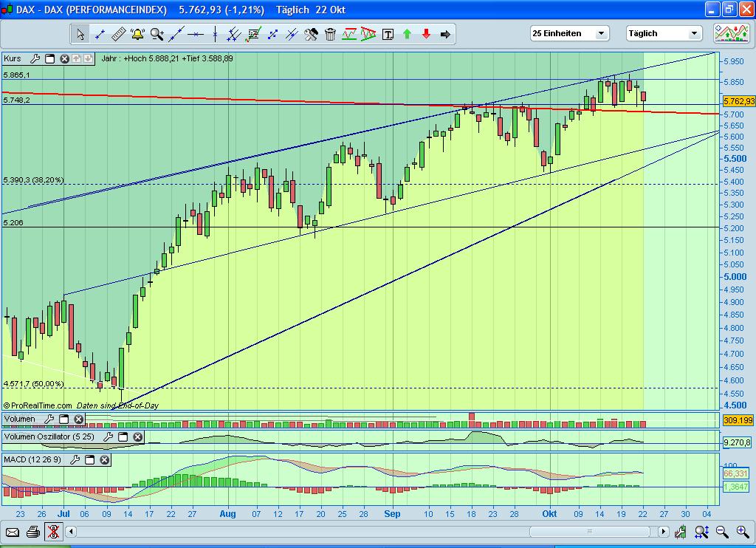Click the 'MACD (12 26 9)' label

coord(32,459)
